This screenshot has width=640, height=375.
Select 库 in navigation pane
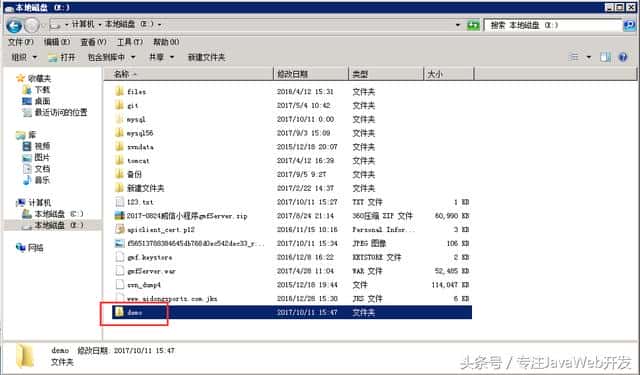click(32, 135)
